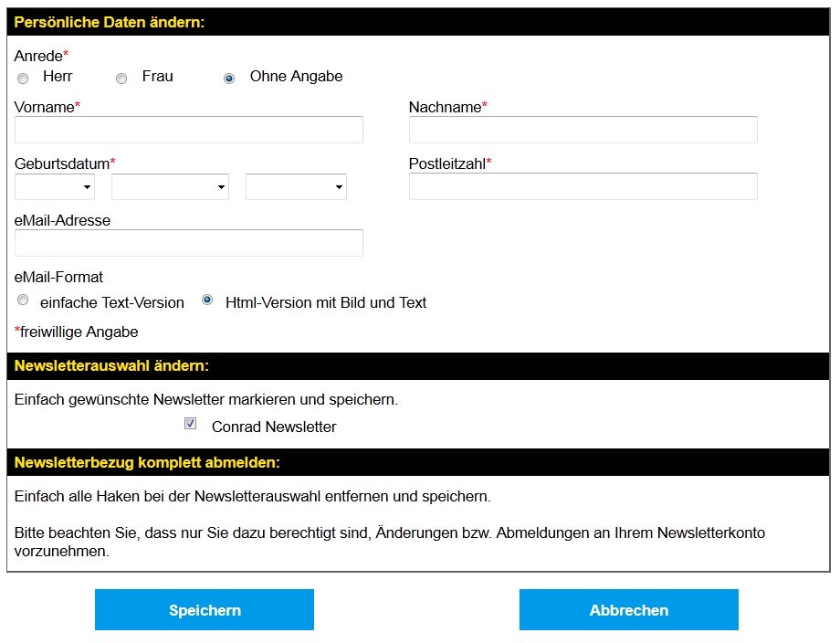The image size is (840, 643).
Task: Open the first Geburtsdatum dropdown
Action: coord(55,186)
